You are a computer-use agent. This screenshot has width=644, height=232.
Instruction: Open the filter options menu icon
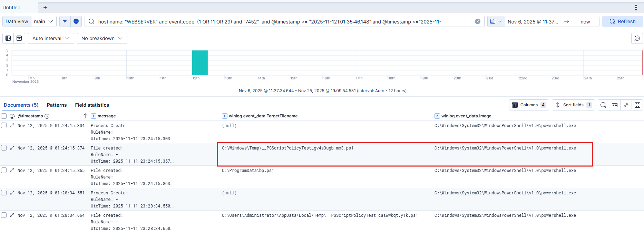[65, 21]
